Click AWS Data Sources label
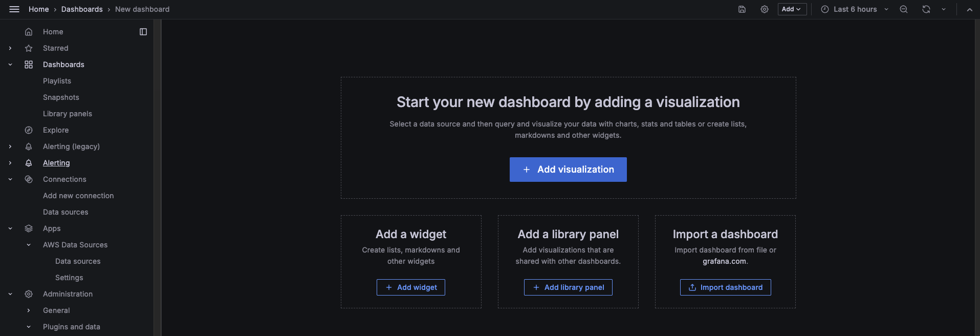This screenshot has width=980, height=336. (x=75, y=245)
